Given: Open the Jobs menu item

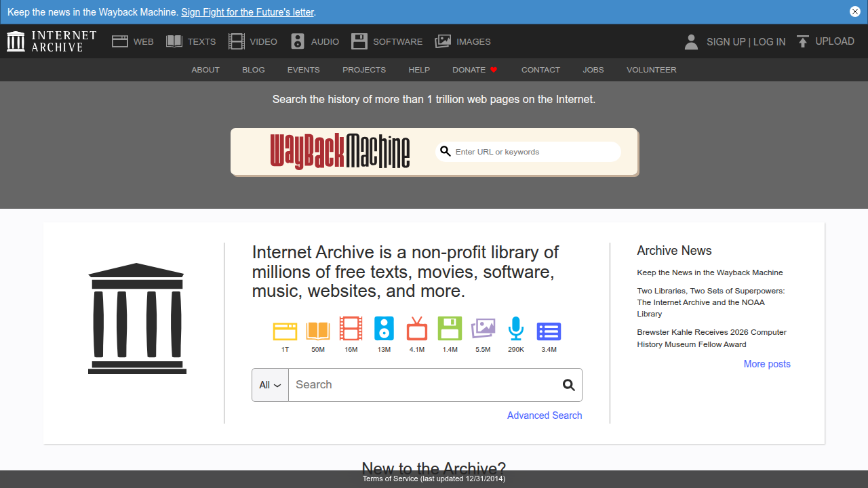Looking at the screenshot, I should 593,70.
